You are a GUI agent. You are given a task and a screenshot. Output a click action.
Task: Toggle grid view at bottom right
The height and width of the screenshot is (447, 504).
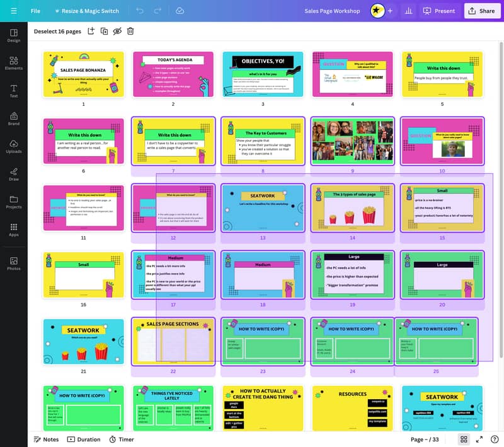tap(464, 439)
